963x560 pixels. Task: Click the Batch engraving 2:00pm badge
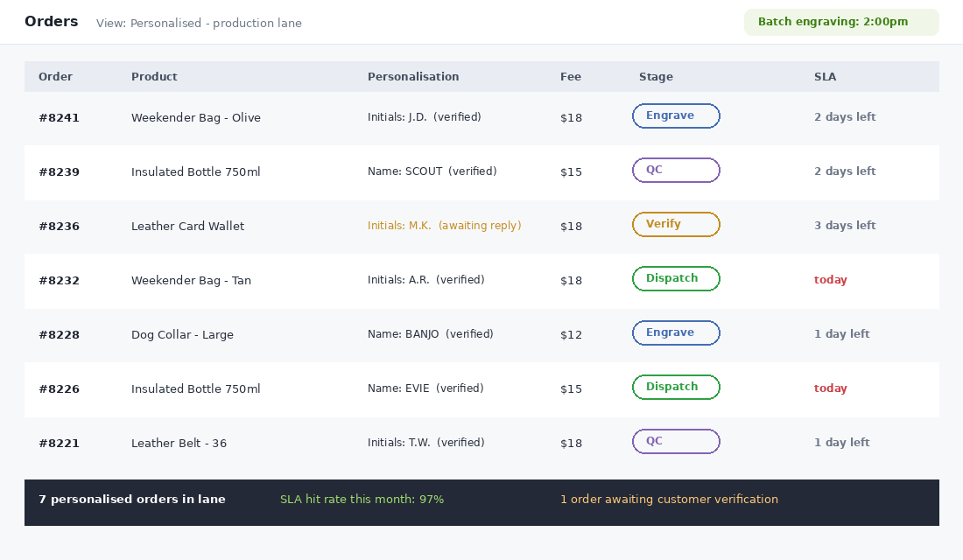tap(841, 22)
